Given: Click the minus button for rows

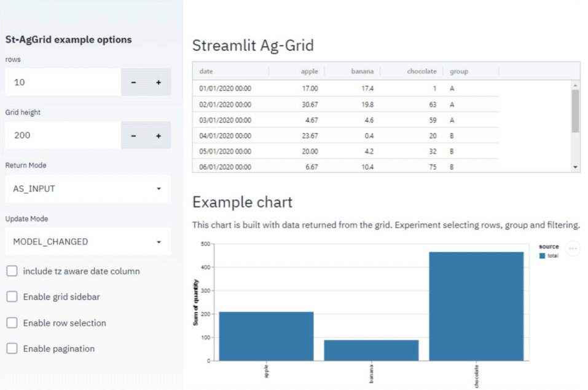Looking at the screenshot, I should coord(133,82).
